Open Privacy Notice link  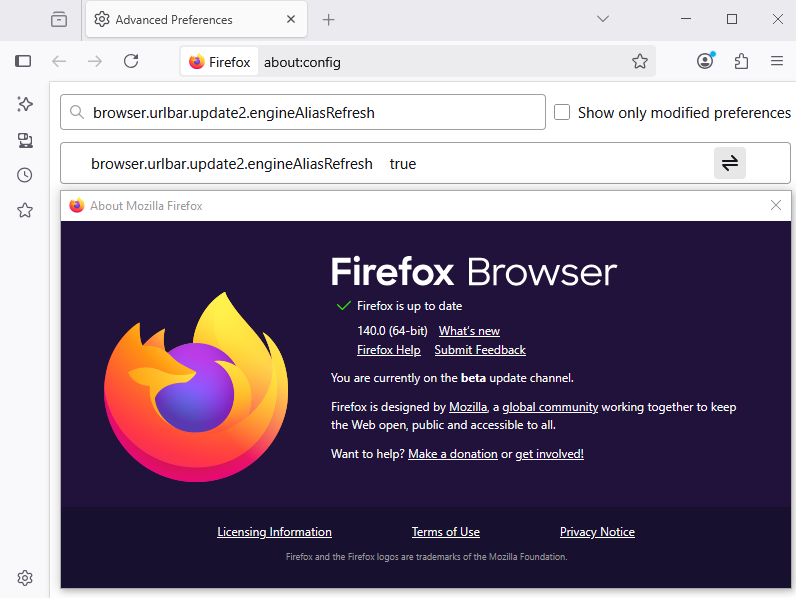click(597, 532)
